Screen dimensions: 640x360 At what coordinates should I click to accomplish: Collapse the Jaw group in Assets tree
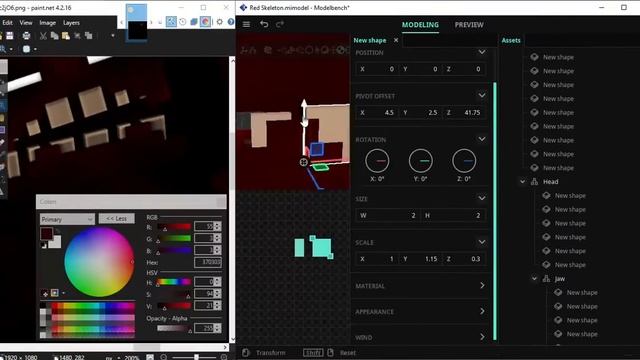534,278
